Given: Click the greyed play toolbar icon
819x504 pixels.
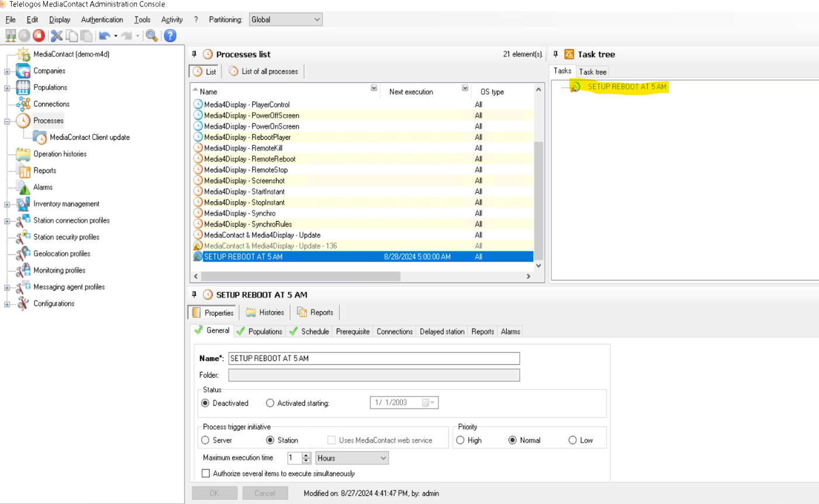Looking at the screenshot, I should (x=25, y=36).
